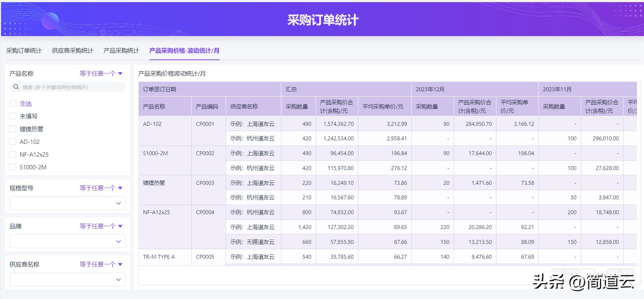Screen dimensions: 644x299
Task: Click the November amount 18,748.00
Action: tap(607, 212)
